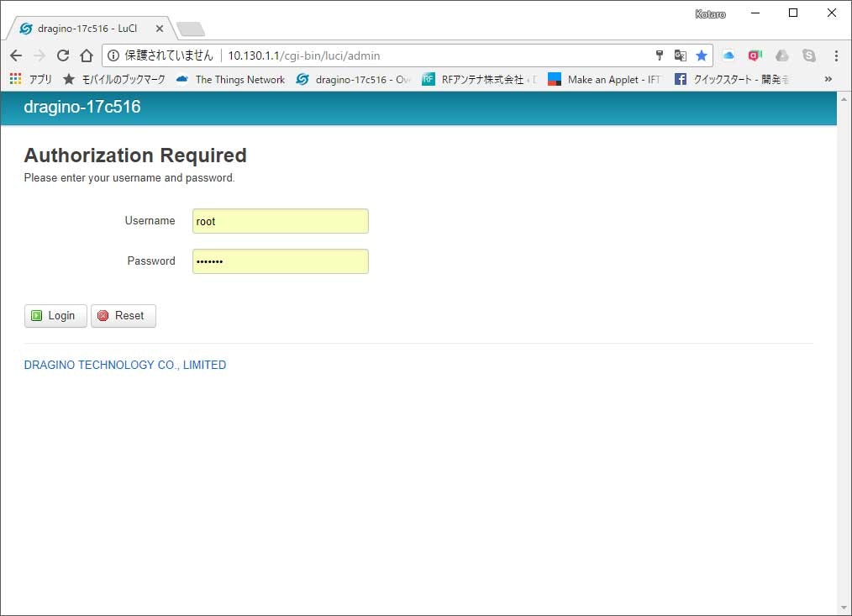Open the browser home page icon

(87, 55)
